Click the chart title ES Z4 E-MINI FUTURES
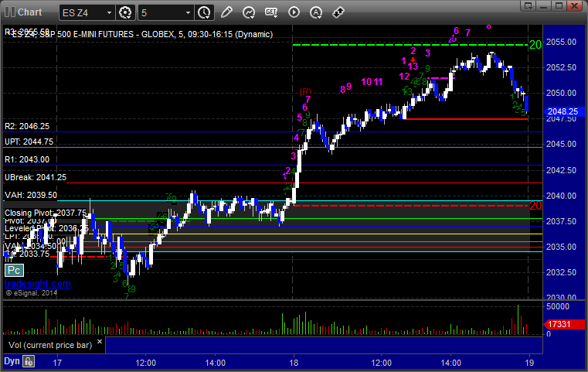This screenshot has height=372, width=588. (x=142, y=34)
